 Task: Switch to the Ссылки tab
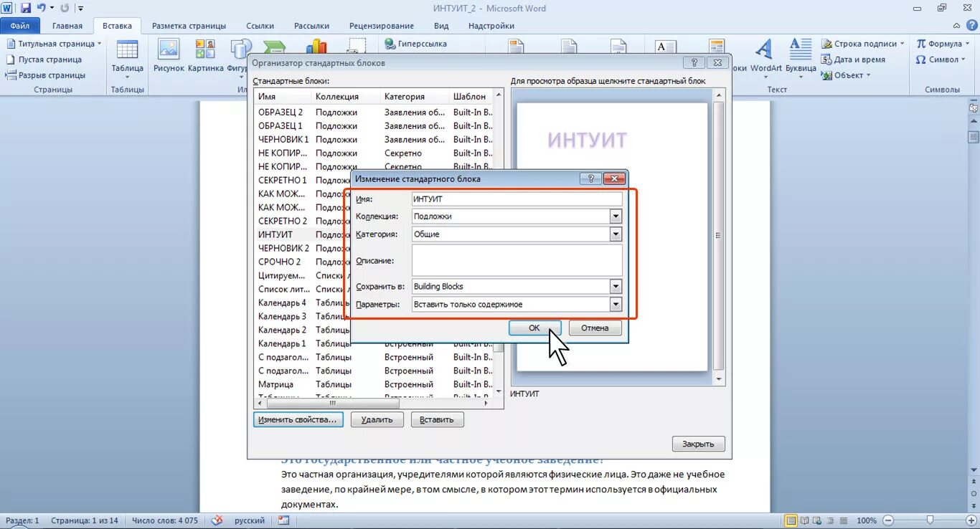click(x=260, y=26)
